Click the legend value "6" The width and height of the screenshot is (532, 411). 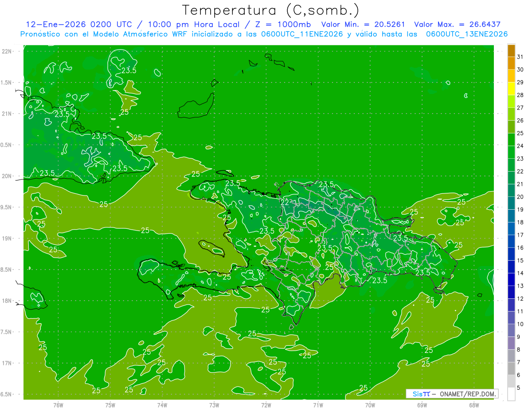click(519, 375)
